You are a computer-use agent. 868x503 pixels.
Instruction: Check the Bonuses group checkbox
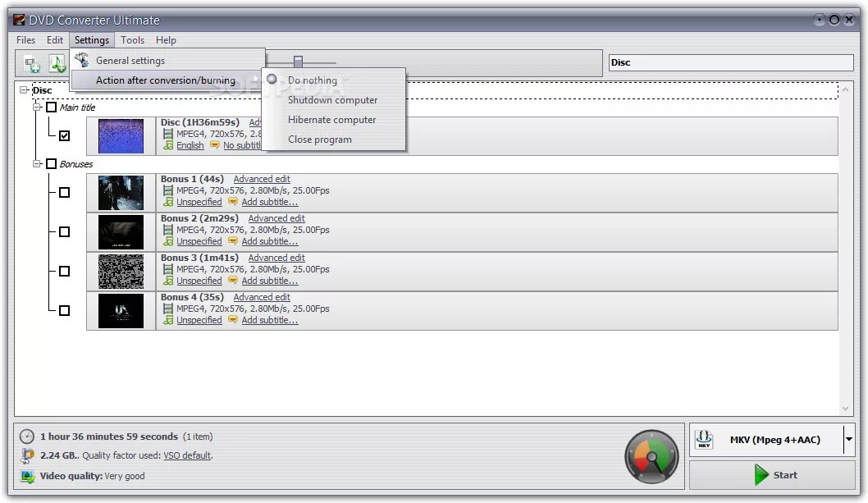point(51,164)
